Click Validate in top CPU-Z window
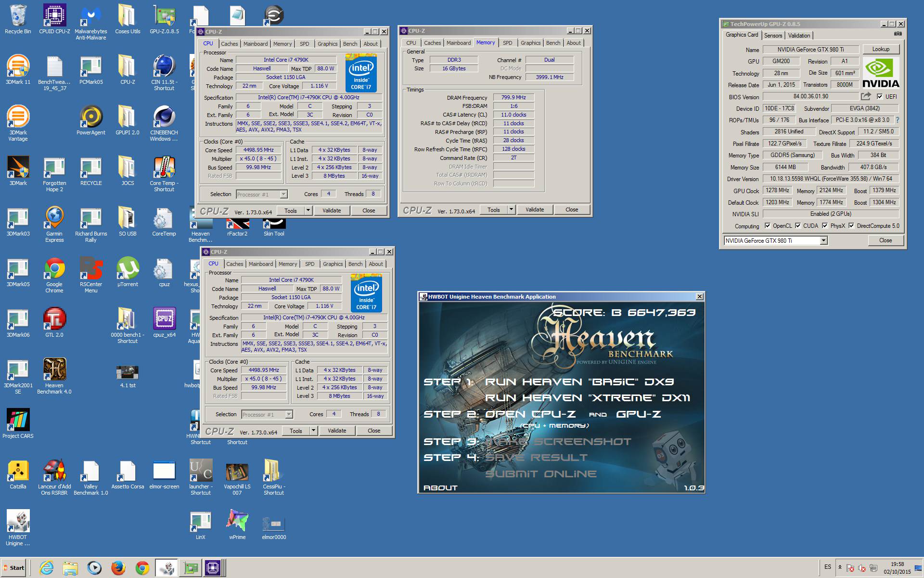 (x=332, y=210)
